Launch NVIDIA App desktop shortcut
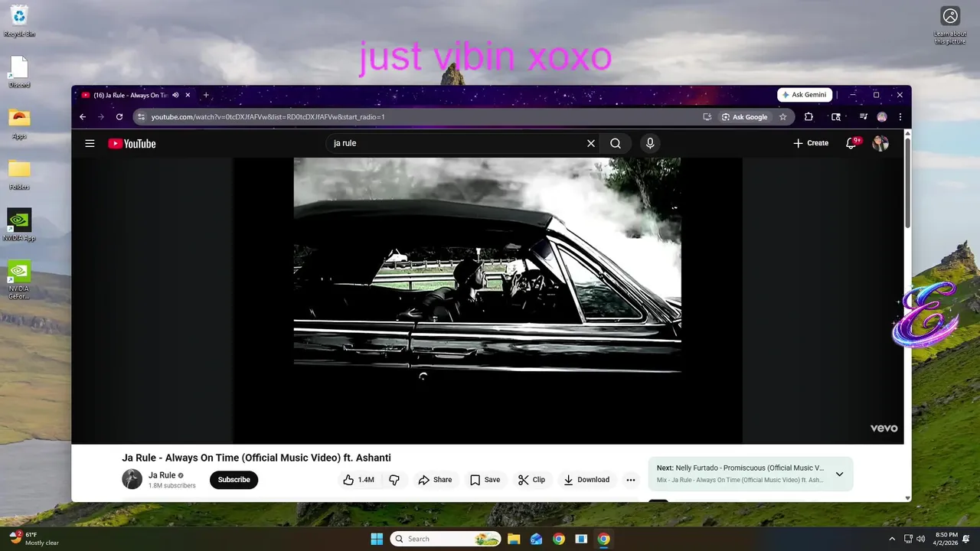 pos(19,225)
